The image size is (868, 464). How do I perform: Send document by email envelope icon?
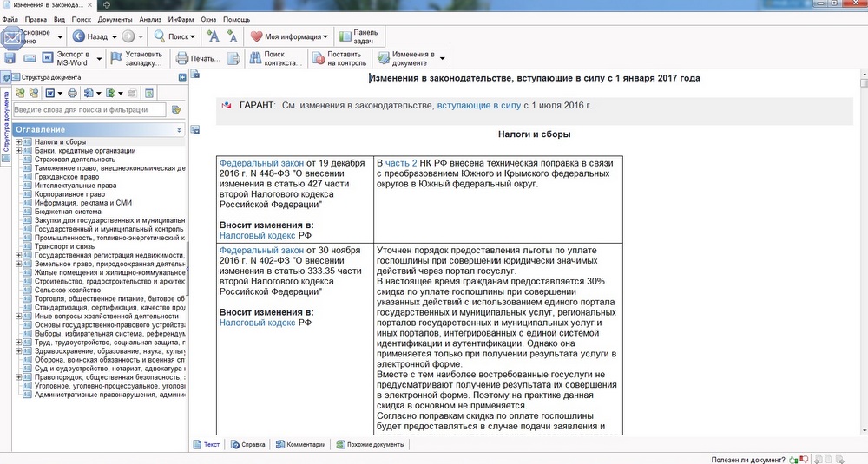(x=30, y=58)
